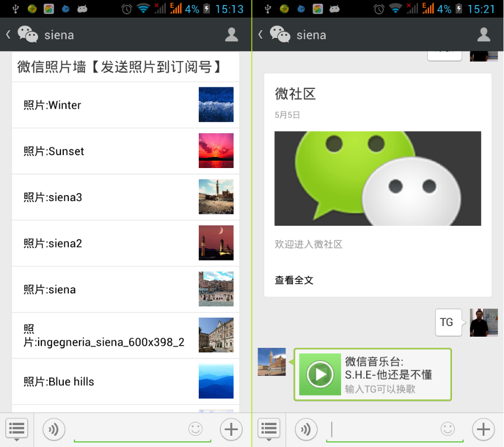The width and height of the screenshot is (504, 447).
Task: Tap back arrow in left siena chat
Action: (x=8, y=34)
